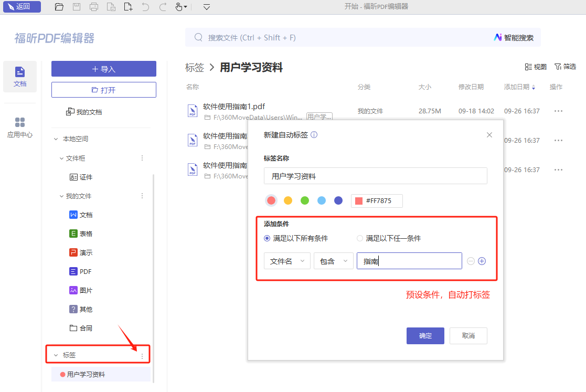Click the undo arrow icon

pos(145,7)
